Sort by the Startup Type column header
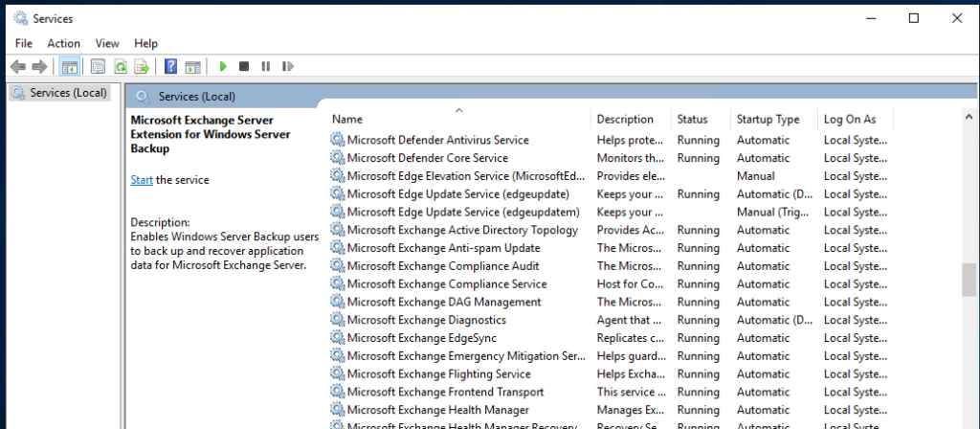This screenshot has width=980, height=429. [x=774, y=119]
